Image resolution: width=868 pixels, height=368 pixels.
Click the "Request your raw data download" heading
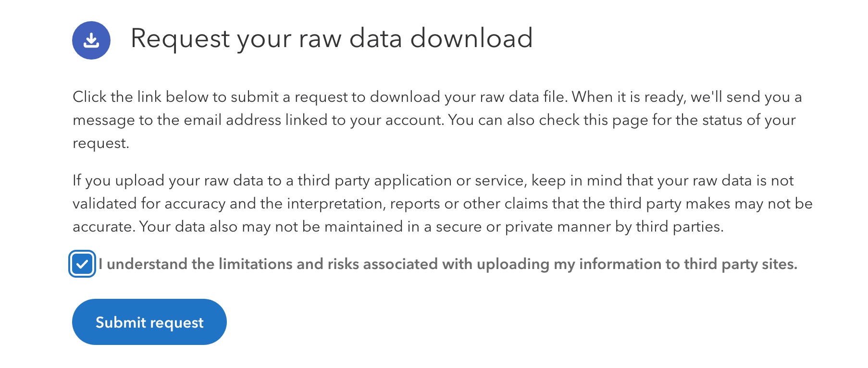pyautogui.click(x=332, y=38)
